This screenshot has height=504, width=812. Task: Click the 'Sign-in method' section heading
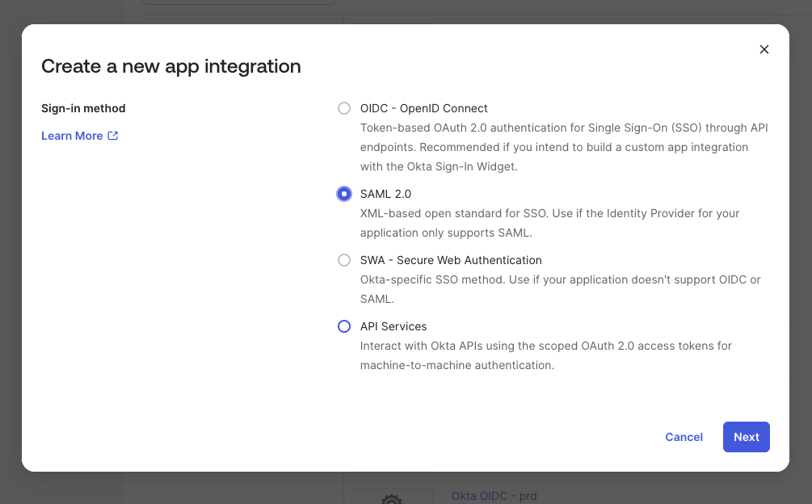pos(83,108)
